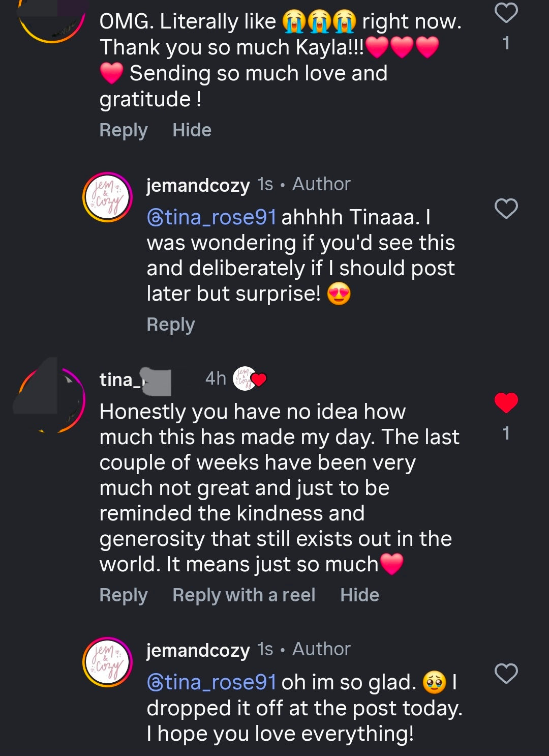Hide the 'OMG. Literally like' comment

coord(192,130)
